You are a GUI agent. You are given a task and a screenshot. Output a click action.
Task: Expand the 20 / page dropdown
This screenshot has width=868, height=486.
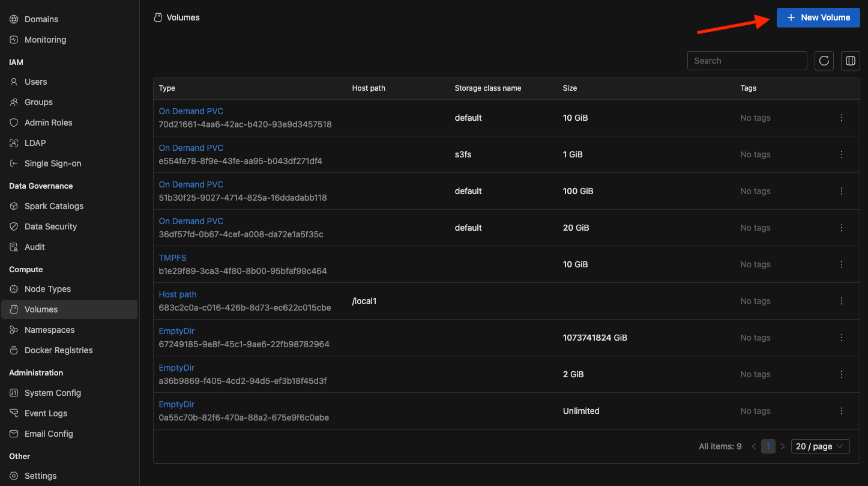(x=820, y=446)
